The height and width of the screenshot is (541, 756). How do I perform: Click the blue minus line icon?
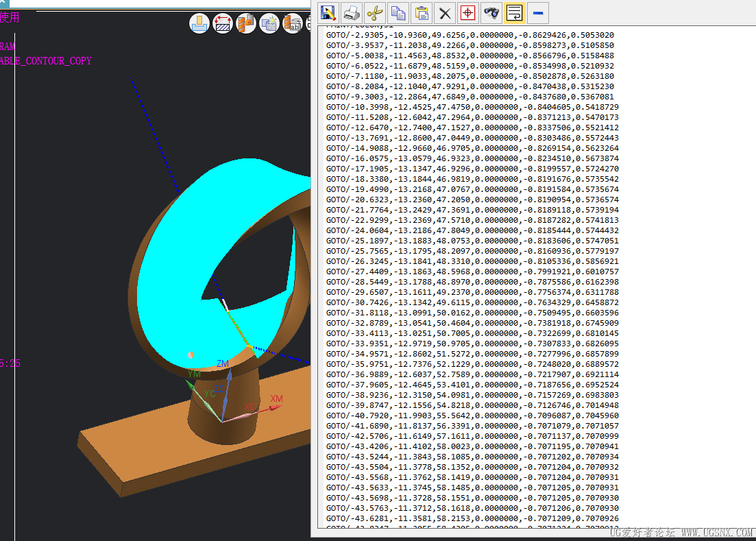pyautogui.click(x=538, y=13)
